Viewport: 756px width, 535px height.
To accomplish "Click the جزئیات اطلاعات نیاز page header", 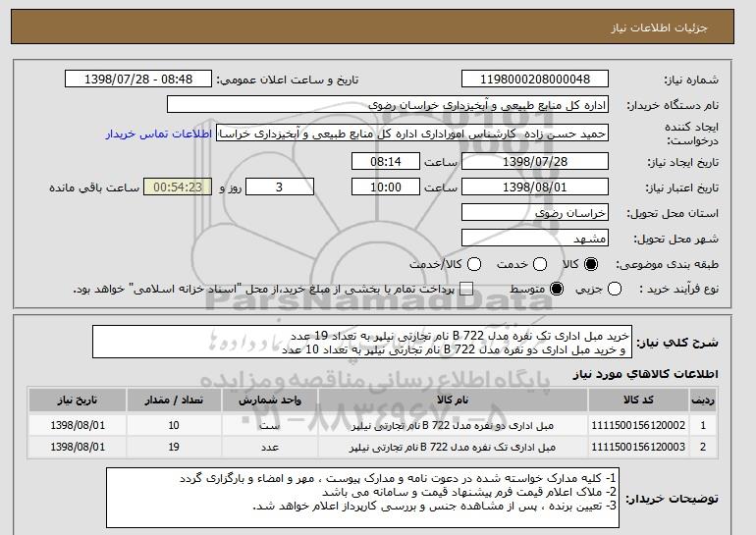I will [659, 27].
